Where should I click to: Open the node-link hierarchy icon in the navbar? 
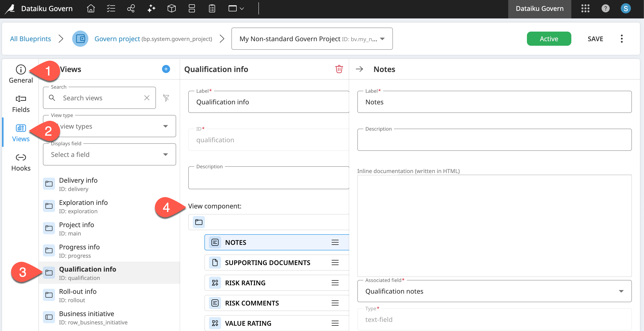pos(131,9)
